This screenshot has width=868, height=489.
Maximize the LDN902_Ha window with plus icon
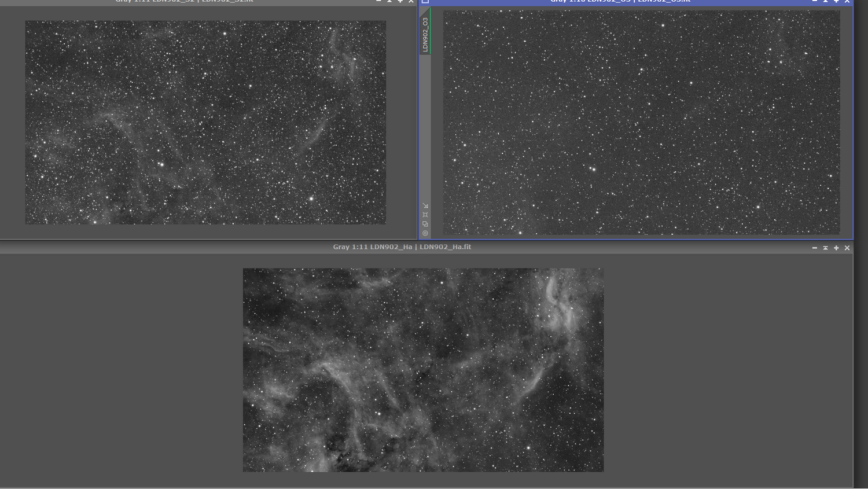[836, 248]
